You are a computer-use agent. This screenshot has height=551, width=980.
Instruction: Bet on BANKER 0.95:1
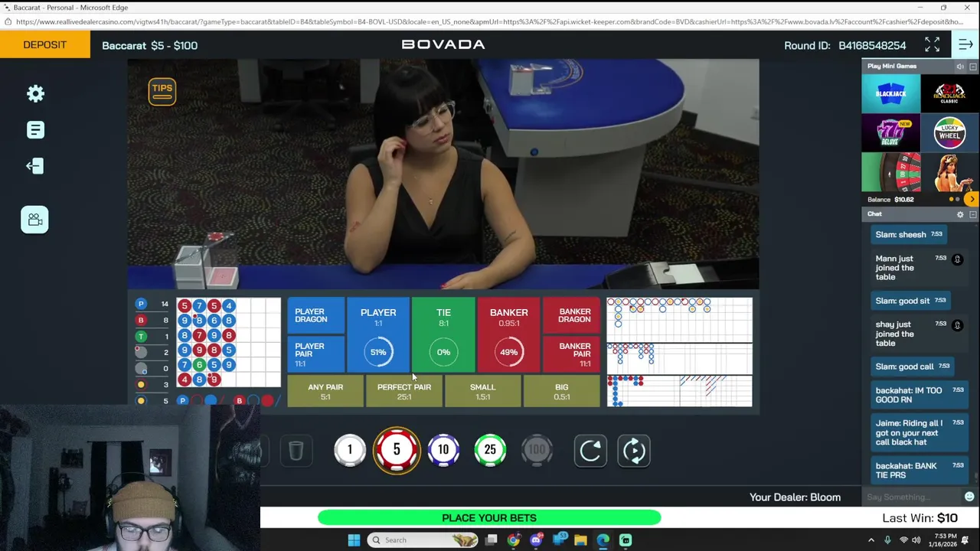point(509,334)
